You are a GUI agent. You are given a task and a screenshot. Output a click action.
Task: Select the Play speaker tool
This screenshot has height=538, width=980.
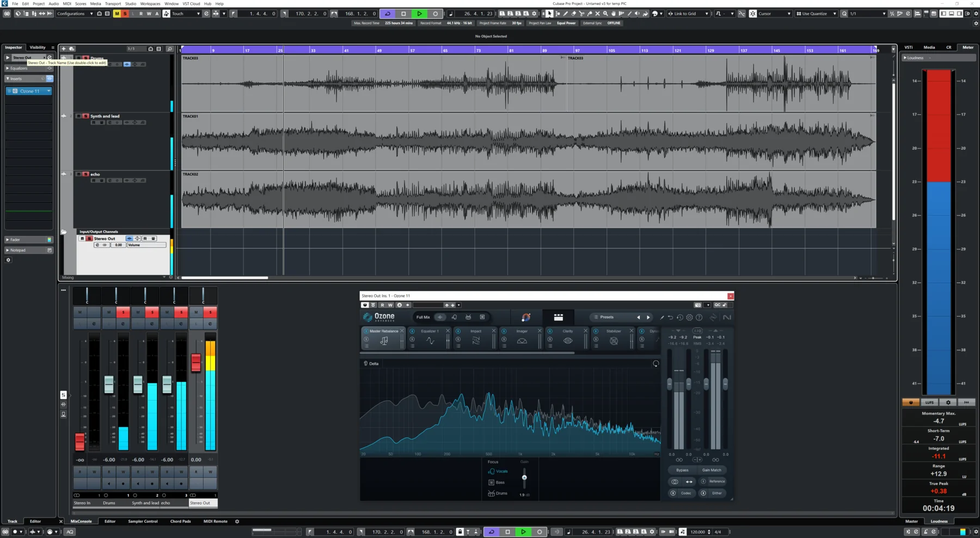click(637, 14)
